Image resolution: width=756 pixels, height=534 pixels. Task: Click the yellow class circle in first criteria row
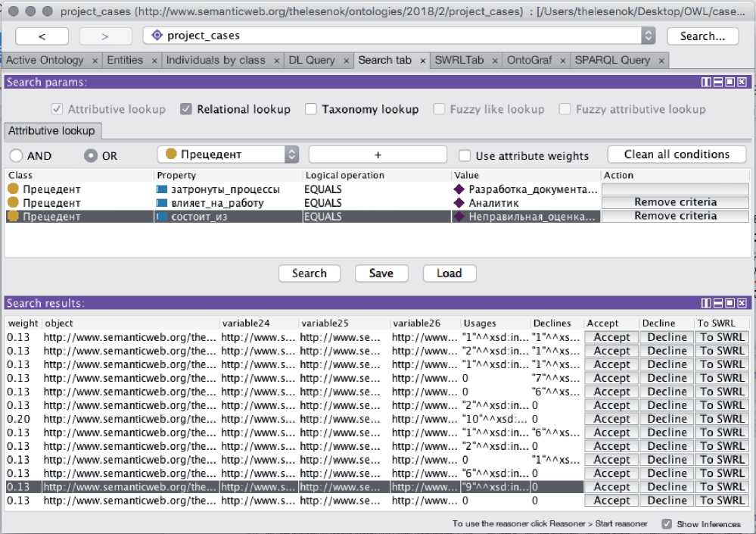[x=13, y=189]
